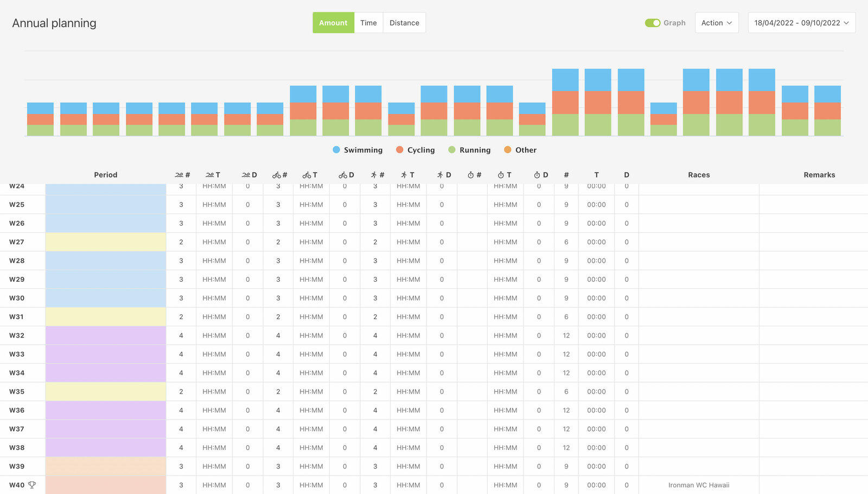
Task: Open the Action dropdown menu
Action: pyautogui.click(x=716, y=23)
